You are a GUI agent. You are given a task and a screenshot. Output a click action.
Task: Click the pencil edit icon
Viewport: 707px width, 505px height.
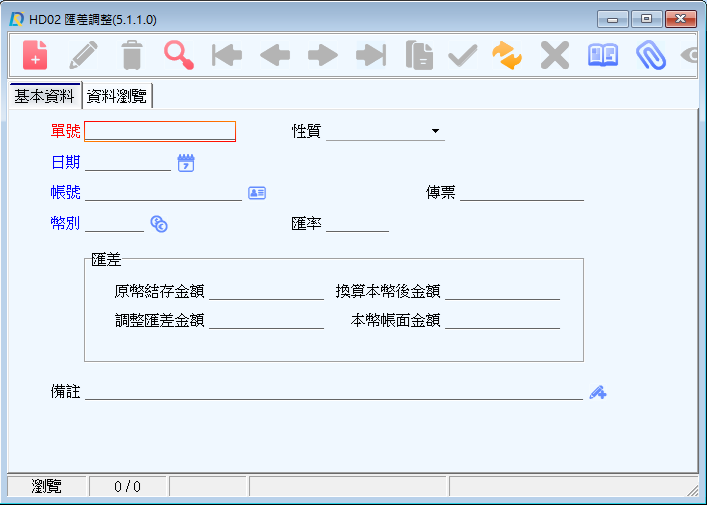[83, 55]
